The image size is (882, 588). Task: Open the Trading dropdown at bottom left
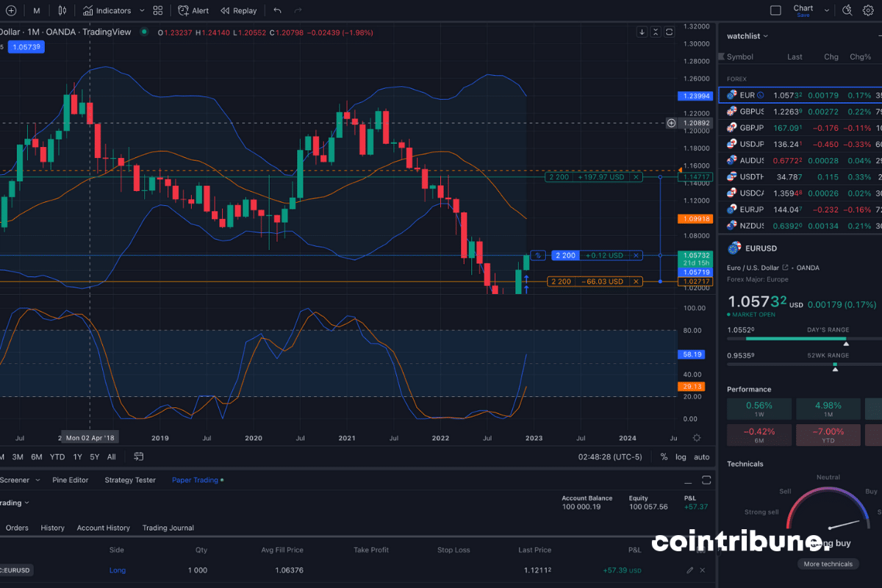pos(15,502)
